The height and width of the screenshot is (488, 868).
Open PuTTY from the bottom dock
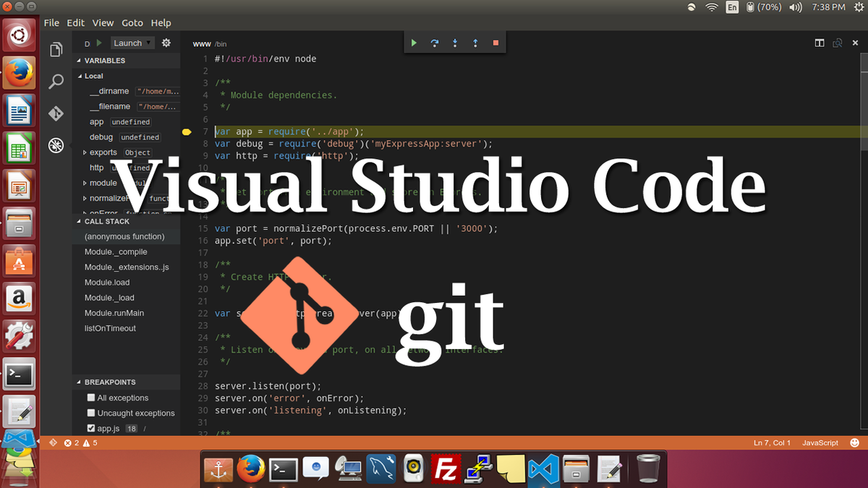477,469
